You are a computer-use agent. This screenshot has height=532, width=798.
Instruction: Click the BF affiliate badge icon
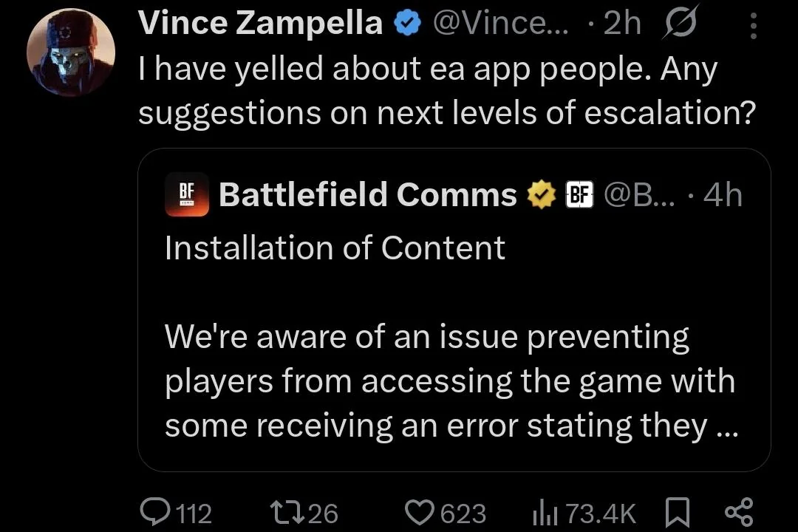pos(580,195)
